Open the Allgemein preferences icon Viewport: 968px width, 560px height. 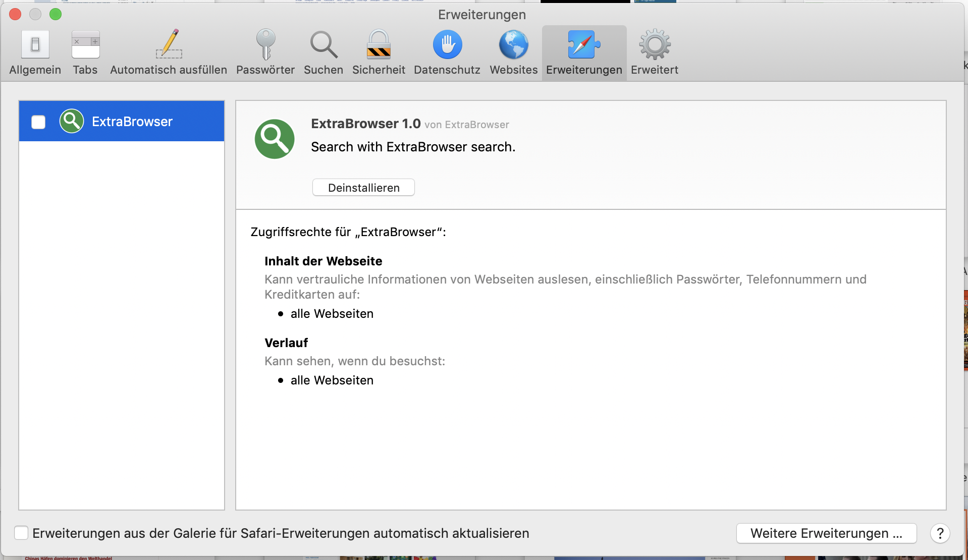click(35, 44)
